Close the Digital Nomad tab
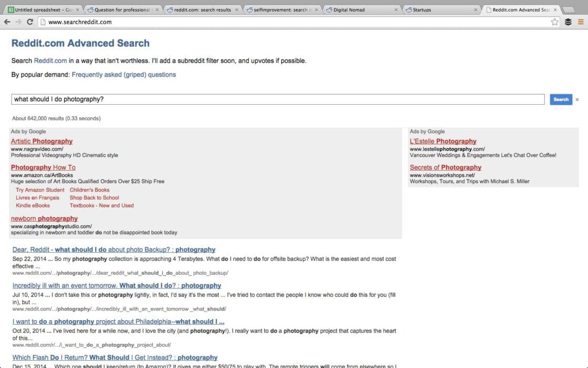This screenshot has width=588, height=368. pyautogui.click(x=396, y=10)
